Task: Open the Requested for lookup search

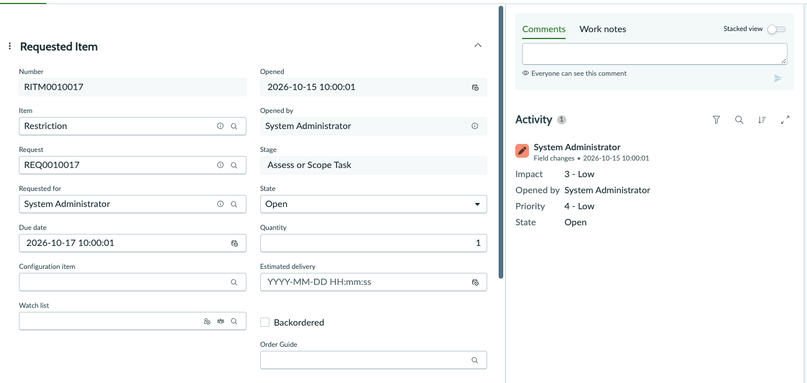Action: point(234,204)
